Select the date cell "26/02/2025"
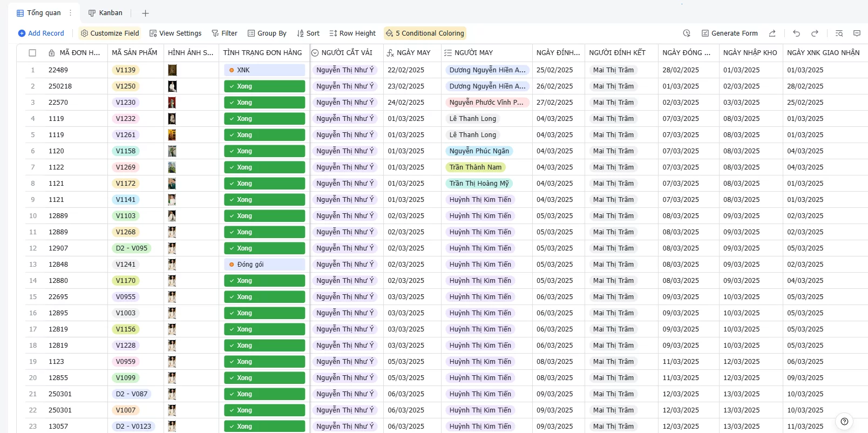The image size is (868, 433). point(559,86)
